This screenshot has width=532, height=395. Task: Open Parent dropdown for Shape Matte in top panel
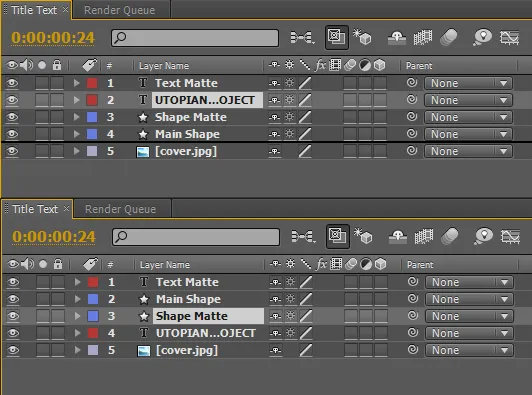(468, 117)
